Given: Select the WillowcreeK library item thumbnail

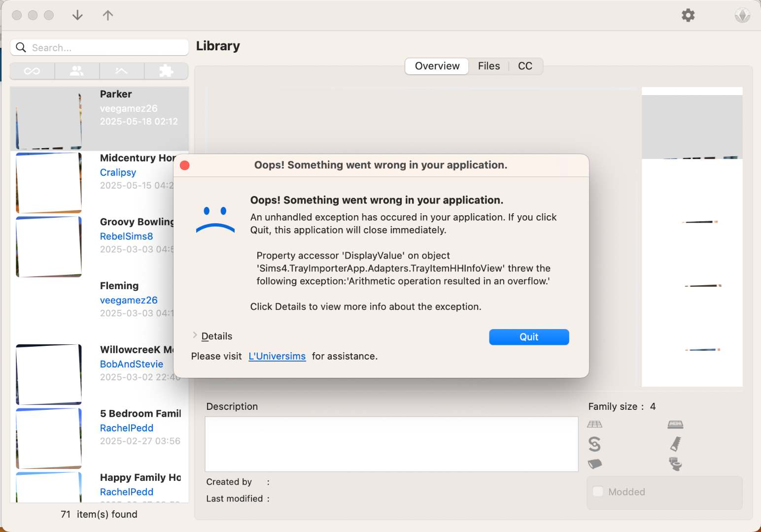Looking at the screenshot, I should 49,374.
